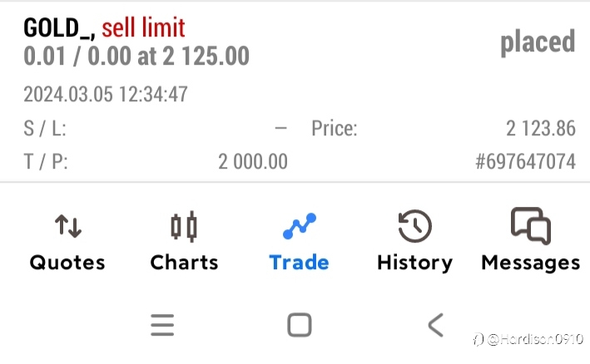Select order ticket number #697647074
Viewport: 590px width, 364px height.
point(525,161)
